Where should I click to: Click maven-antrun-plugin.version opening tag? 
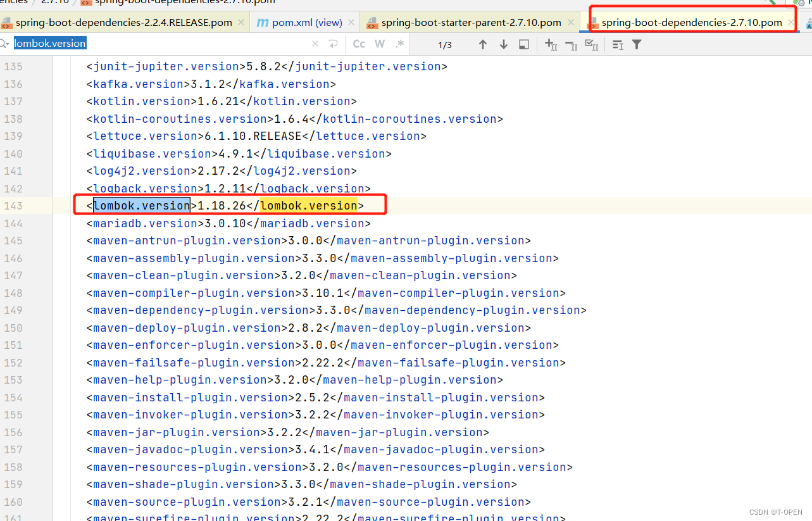click(x=187, y=241)
